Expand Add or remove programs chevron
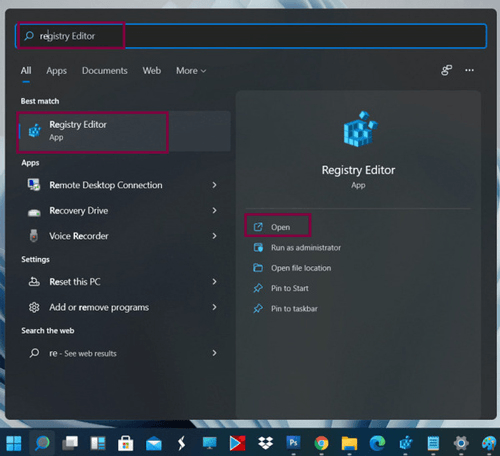 click(214, 307)
